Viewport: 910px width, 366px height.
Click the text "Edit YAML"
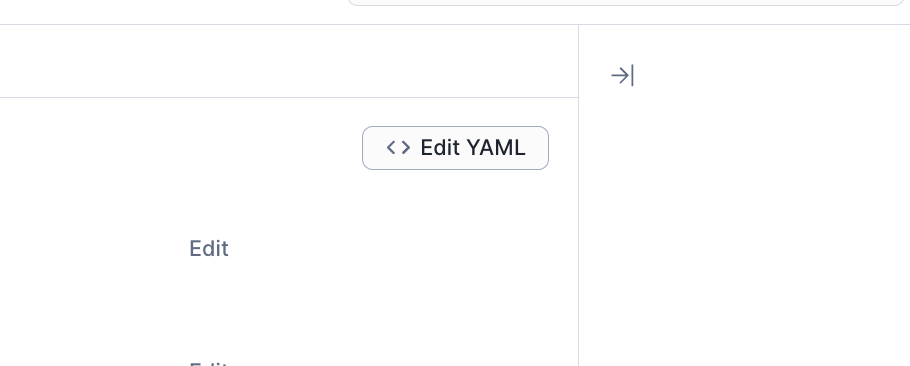[473, 148]
